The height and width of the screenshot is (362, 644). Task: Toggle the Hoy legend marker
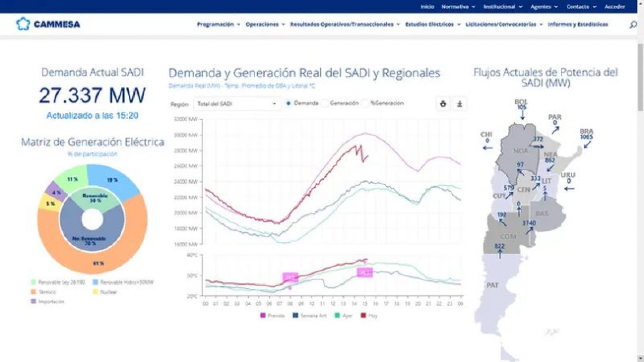[x=363, y=315]
